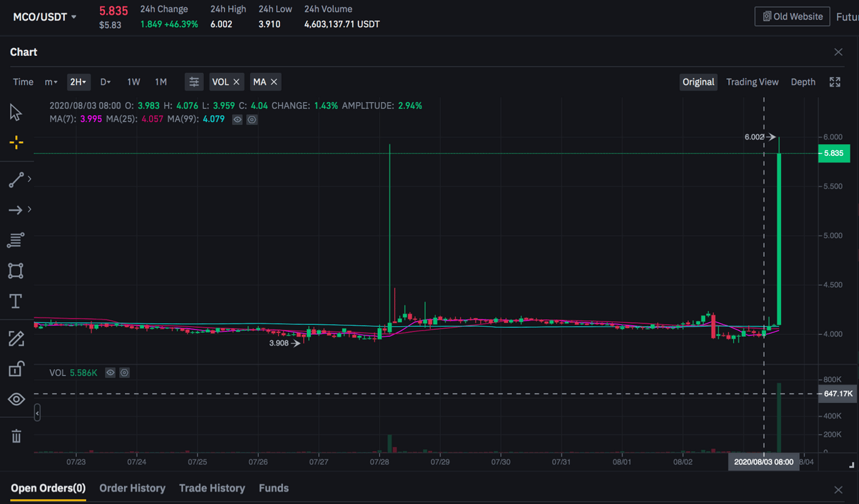Hide the MA lines with eye icon
The image size is (859, 504).
[237, 119]
